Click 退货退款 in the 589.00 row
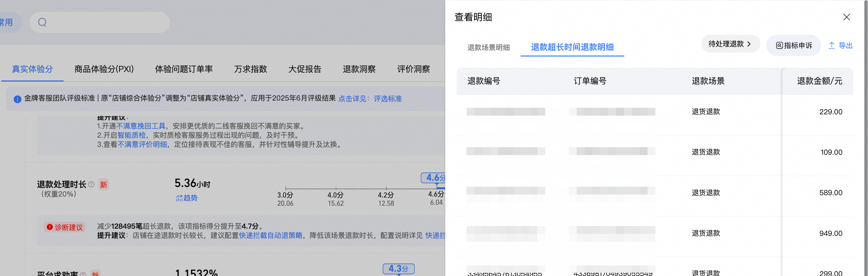Image resolution: width=868 pixels, height=276 pixels. pos(706,193)
